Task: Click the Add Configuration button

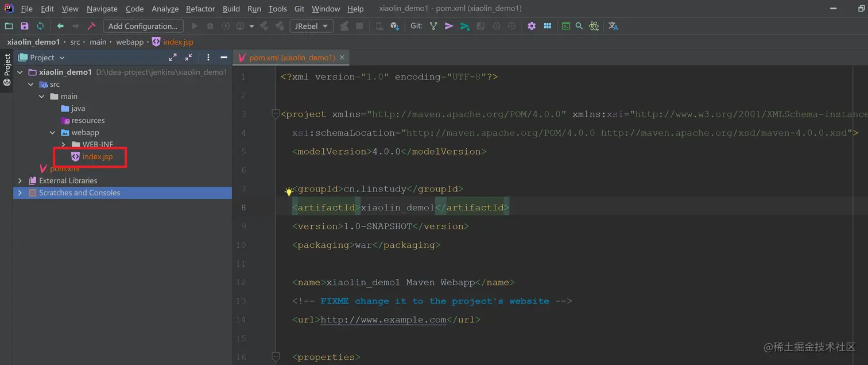Action: click(143, 26)
